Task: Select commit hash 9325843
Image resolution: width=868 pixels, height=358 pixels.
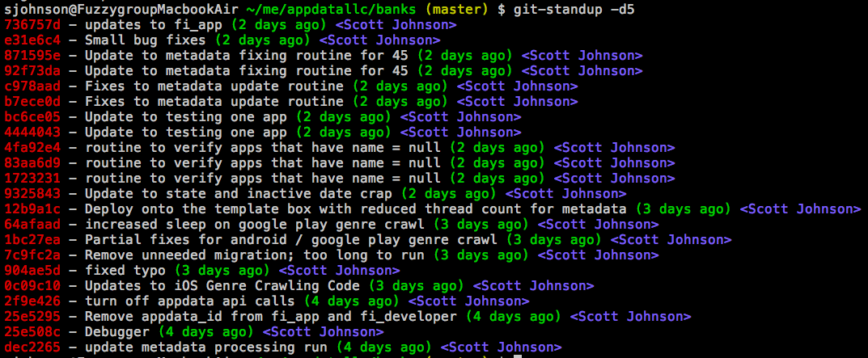Action: (32, 194)
